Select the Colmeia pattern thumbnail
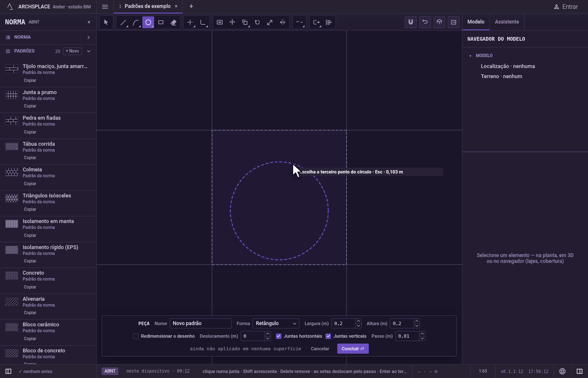 (12, 172)
